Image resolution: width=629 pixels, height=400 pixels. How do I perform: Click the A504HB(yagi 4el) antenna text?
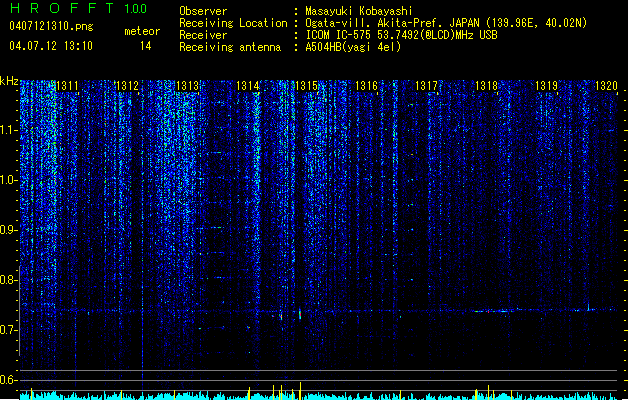click(353, 47)
